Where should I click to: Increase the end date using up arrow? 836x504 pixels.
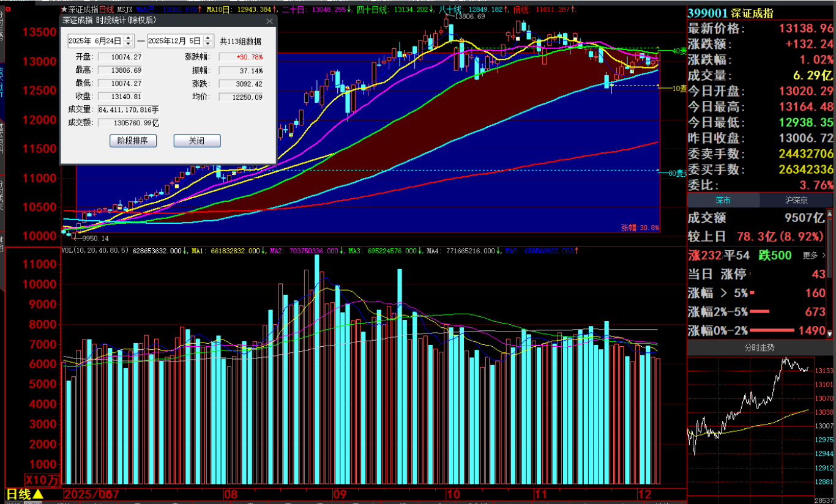click(x=207, y=38)
